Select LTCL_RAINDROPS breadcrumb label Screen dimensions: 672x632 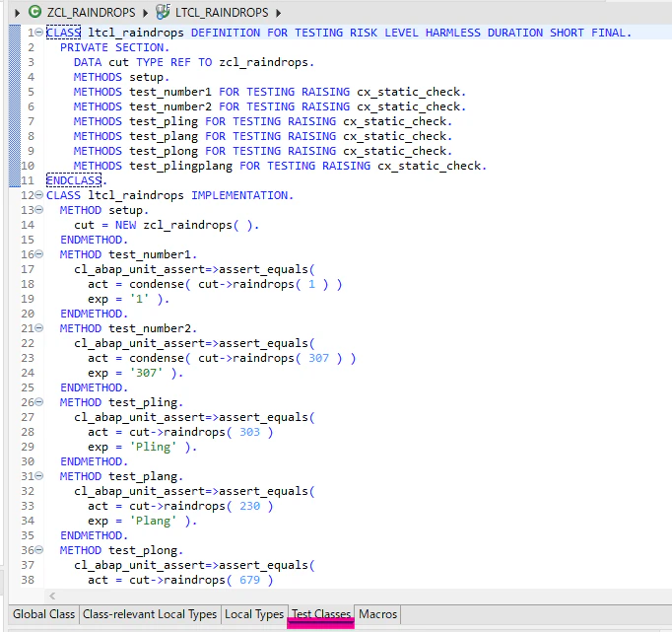[x=222, y=13]
